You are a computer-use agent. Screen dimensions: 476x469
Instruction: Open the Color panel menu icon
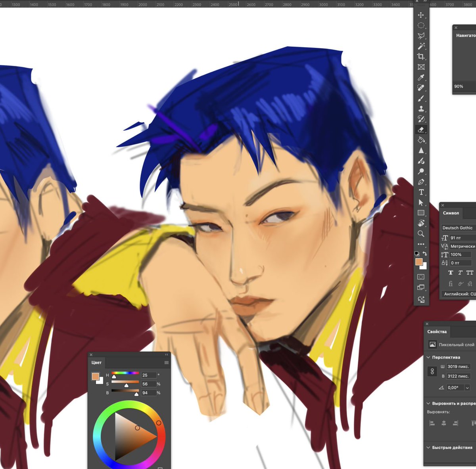(166, 362)
